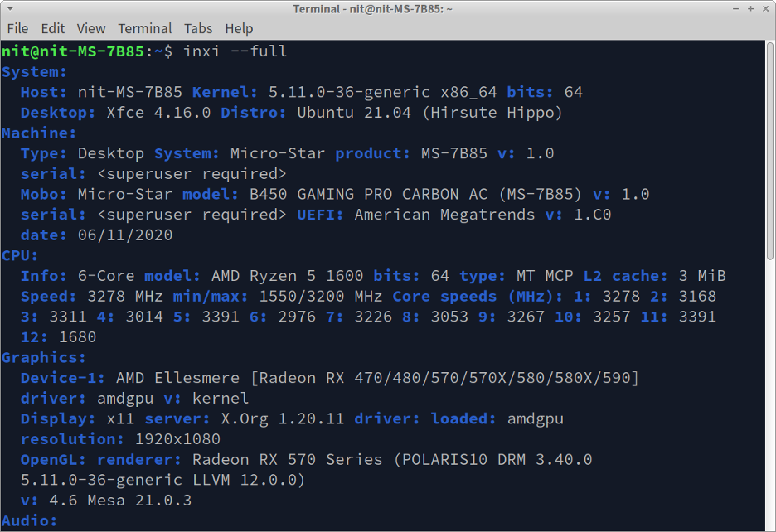Open the File menu
The width and height of the screenshot is (776, 532).
[x=17, y=29]
